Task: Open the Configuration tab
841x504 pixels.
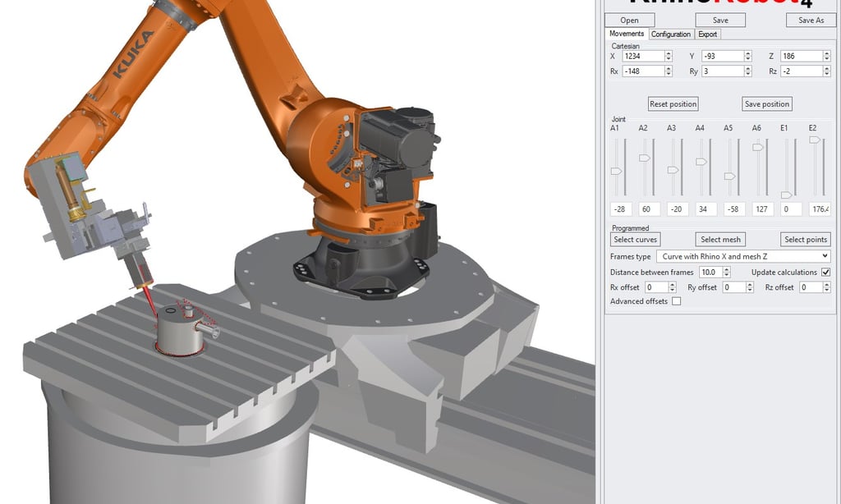Action: tap(670, 34)
